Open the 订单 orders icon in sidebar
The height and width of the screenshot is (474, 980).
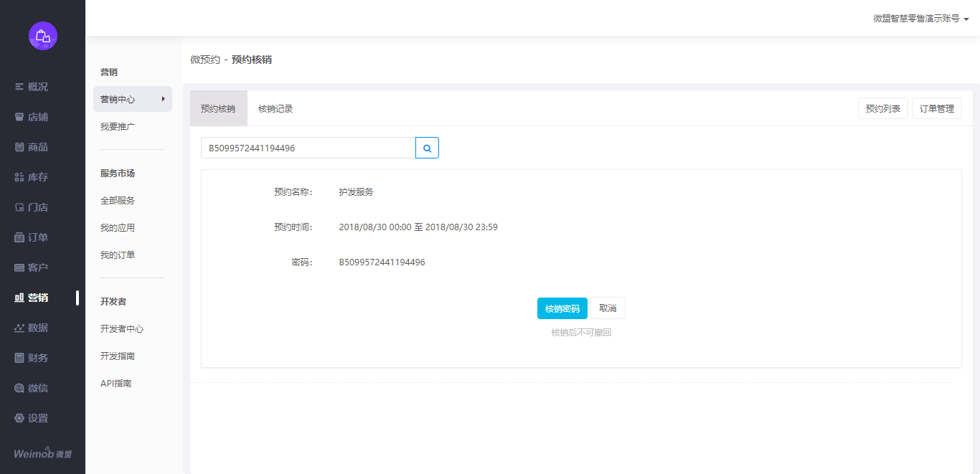click(x=19, y=237)
